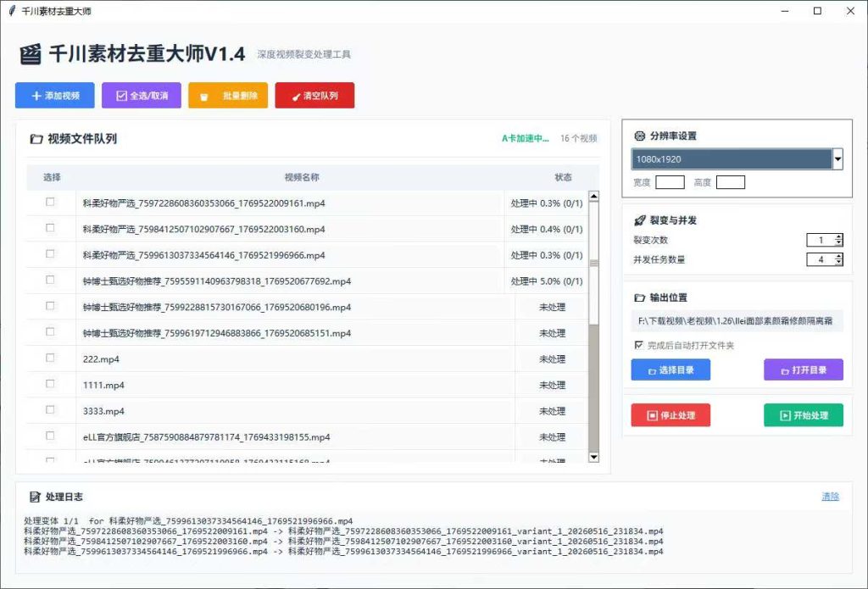This screenshot has height=589, width=868.
Task: Add videos with the 添加视频 button
Action: tap(55, 95)
